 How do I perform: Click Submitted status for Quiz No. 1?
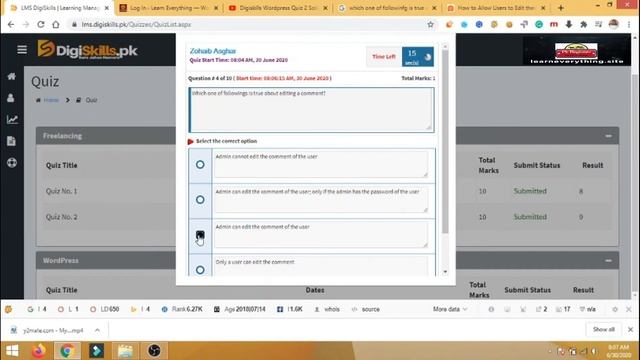pos(530,191)
